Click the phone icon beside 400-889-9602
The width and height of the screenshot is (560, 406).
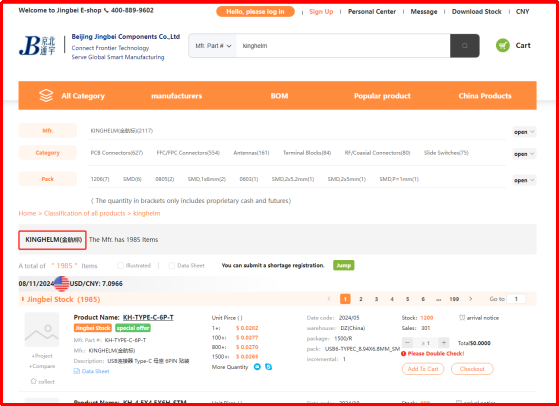[x=106, y=11]
